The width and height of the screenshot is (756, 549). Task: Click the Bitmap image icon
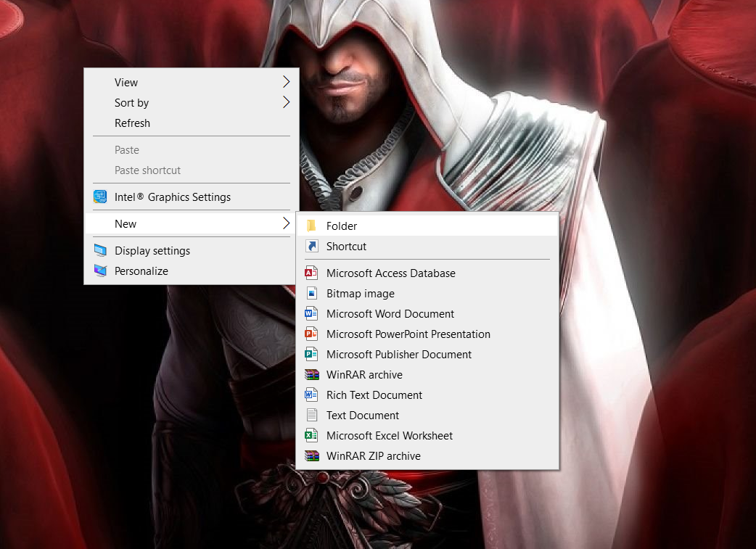311,294
